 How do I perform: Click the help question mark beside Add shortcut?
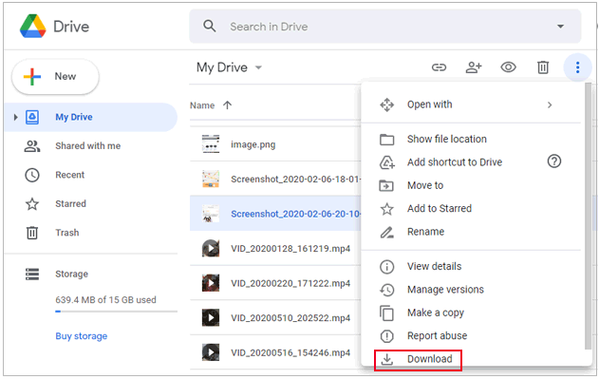point(554,162)
